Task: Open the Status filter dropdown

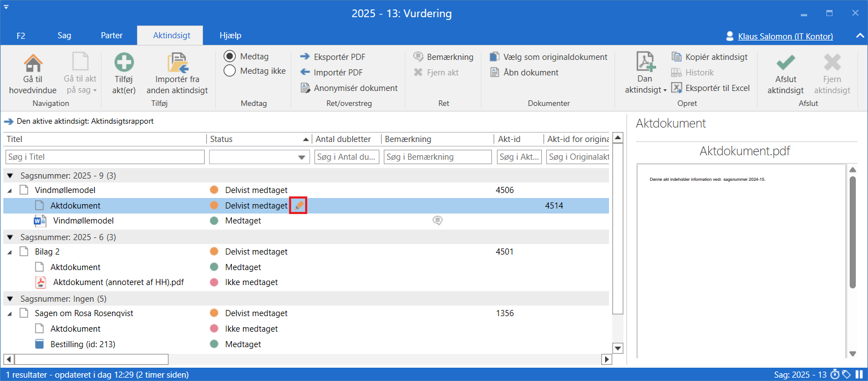Action: pyautogui.click(x=302, y=158)
